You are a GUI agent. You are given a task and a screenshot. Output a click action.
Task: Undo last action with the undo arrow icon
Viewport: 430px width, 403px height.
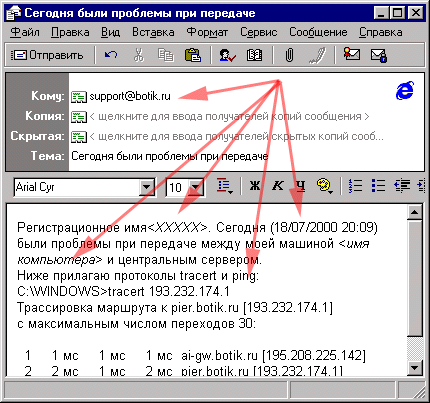point(111,55)
